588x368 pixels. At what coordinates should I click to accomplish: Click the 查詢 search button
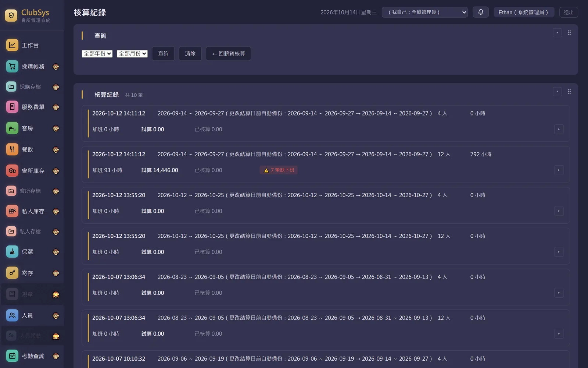tap(163, 54)
